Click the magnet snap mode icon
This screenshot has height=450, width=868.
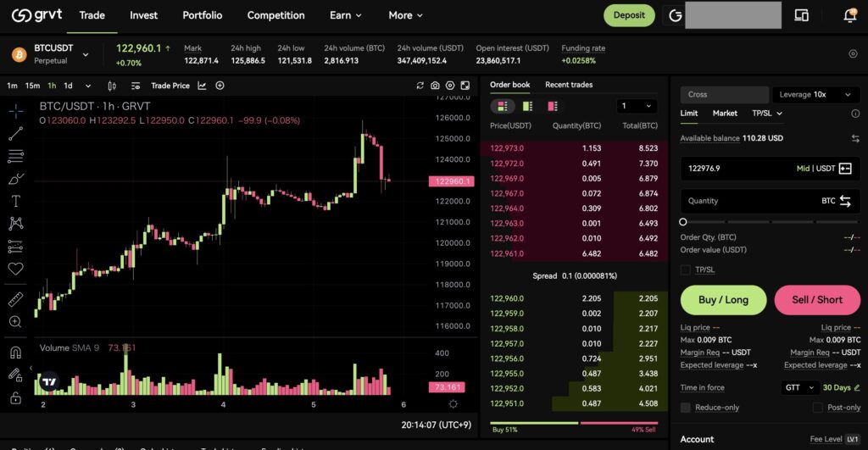coord(15,353)
